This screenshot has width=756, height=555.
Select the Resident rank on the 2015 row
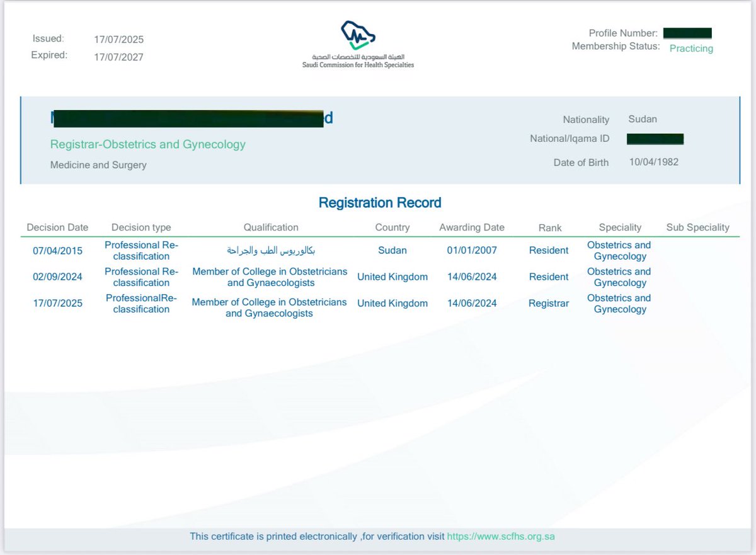548,250
